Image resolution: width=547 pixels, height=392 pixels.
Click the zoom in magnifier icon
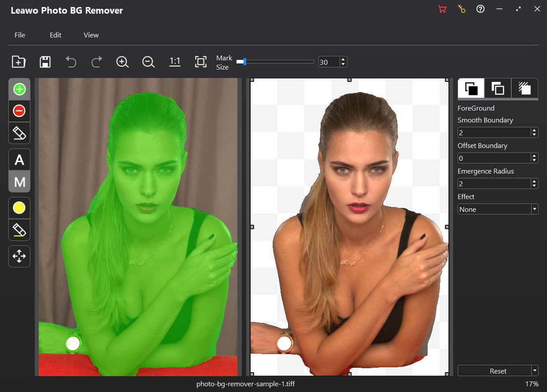[122, 62]
